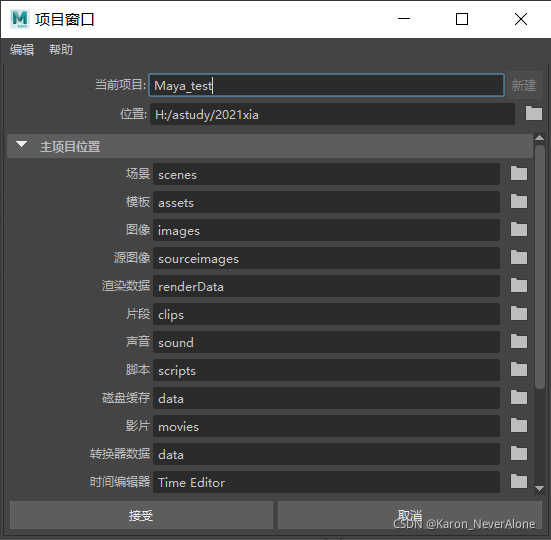
Task: Browse folder for the sourceimages row
Action: point(519,258)
